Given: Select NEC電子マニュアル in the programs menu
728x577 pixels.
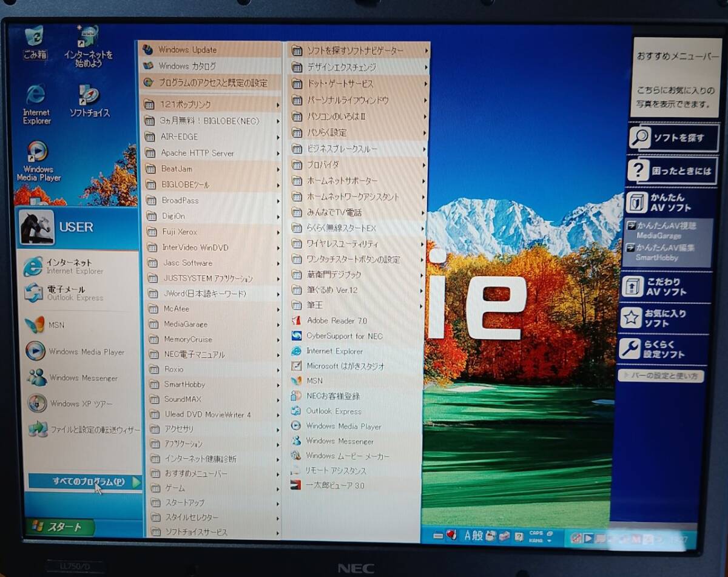Looking at the screenshot, I should [x=212, y=354].
